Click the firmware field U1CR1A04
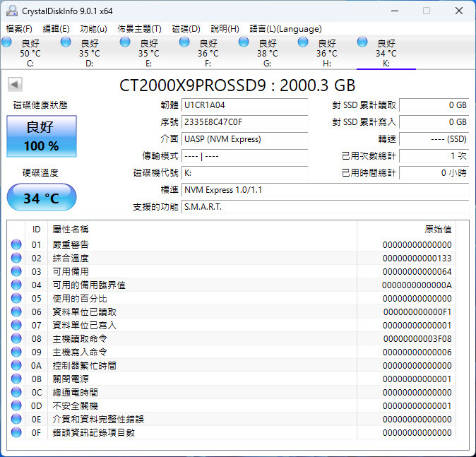 click(244, 105)
